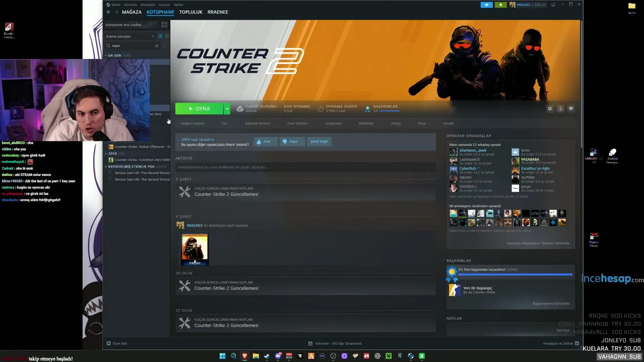Click the Başarımlar trophy icon
This screenshot has height=362, width=644.
coord(368,109)
